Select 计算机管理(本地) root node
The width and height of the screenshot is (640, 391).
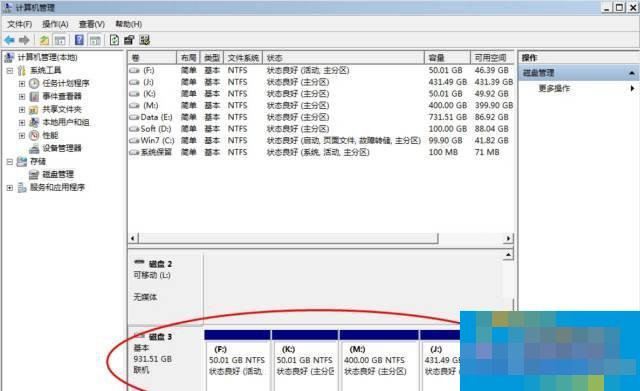pos(47,57)
